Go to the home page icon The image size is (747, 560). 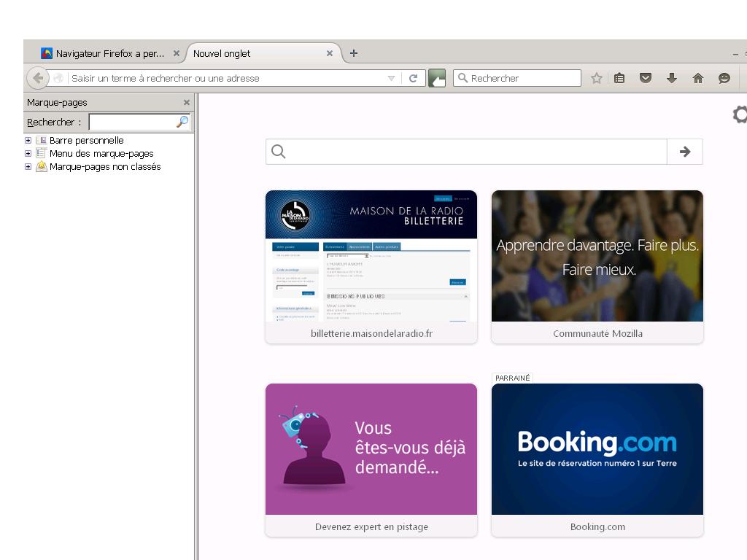pos(697,78)
